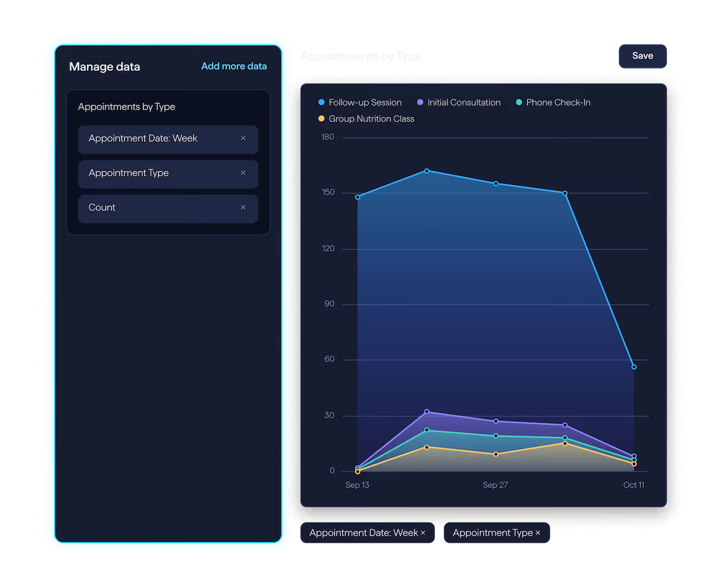Screen dimensions: 721x588
Task: Click the Follow-up Session legend label
Action: tap(365, 103)
